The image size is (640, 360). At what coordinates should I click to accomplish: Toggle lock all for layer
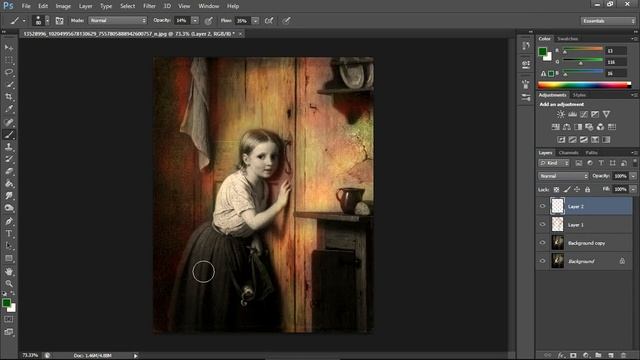pos(587,189)
